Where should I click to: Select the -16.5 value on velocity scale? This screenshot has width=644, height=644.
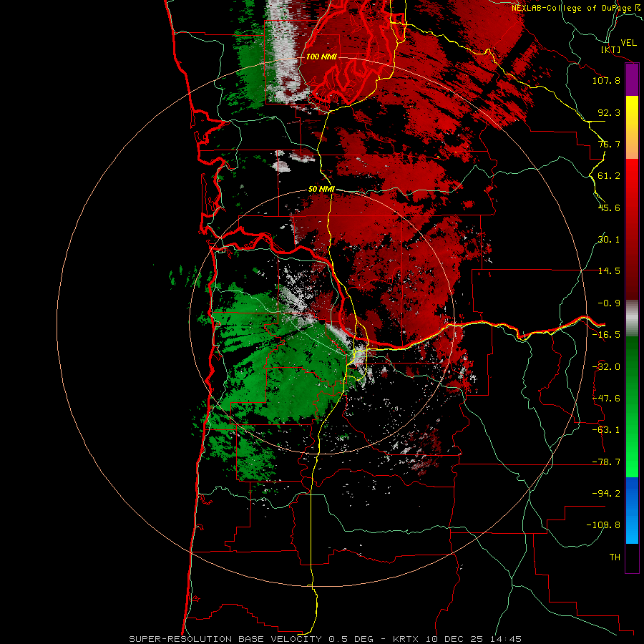[x=606, y=335]
